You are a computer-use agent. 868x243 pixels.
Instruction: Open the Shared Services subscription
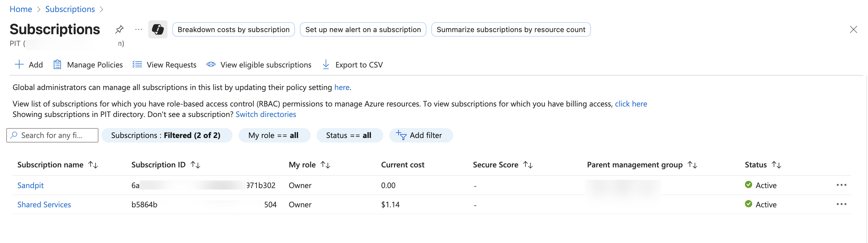[x=44, y=204]
